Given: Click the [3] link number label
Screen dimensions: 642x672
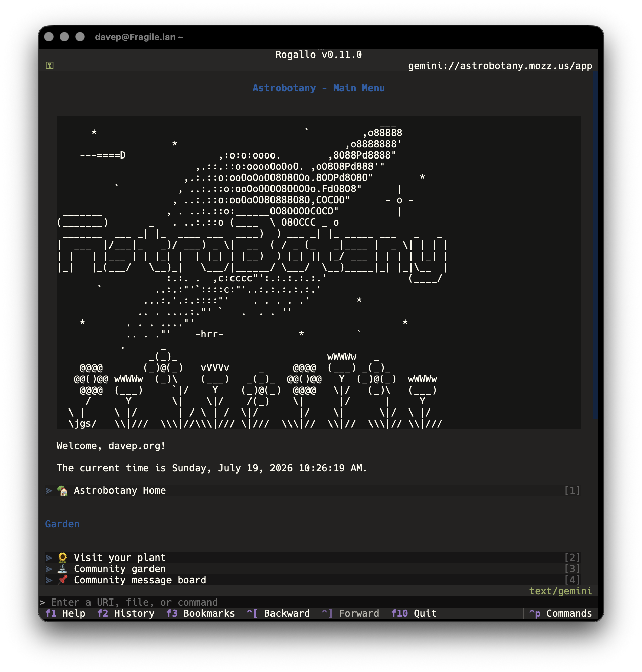Looking at the screenshot, I should tap(572, 569).
